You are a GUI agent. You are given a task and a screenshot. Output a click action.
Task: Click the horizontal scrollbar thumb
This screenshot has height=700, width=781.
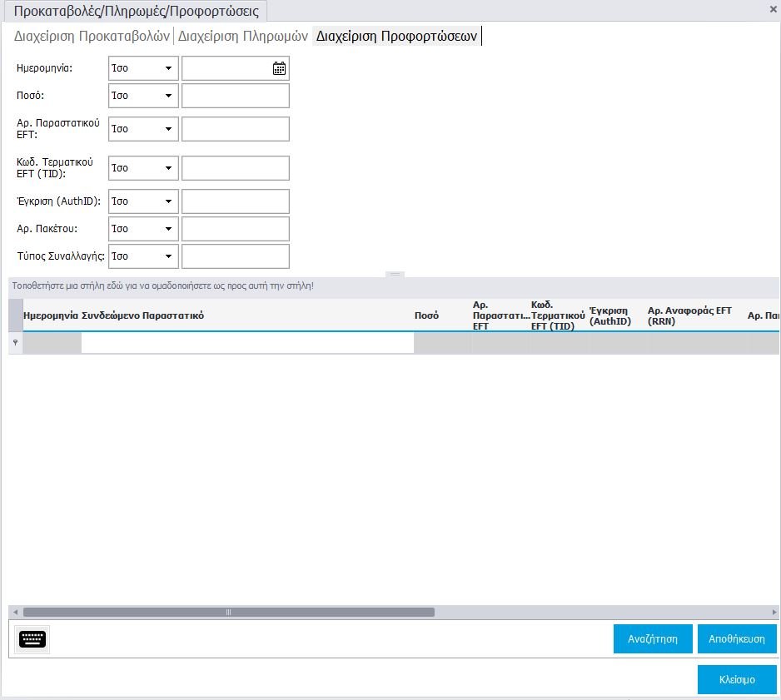click(229, 612)
